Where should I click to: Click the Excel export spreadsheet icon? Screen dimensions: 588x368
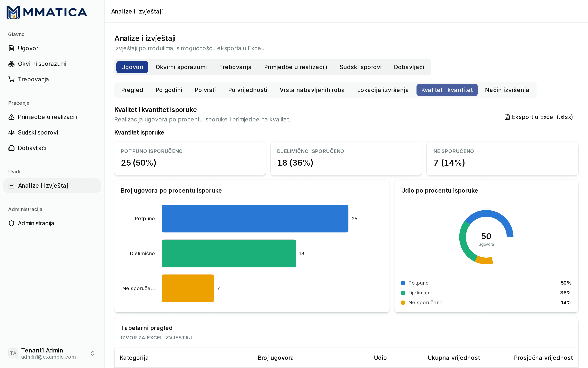[507, 117]
